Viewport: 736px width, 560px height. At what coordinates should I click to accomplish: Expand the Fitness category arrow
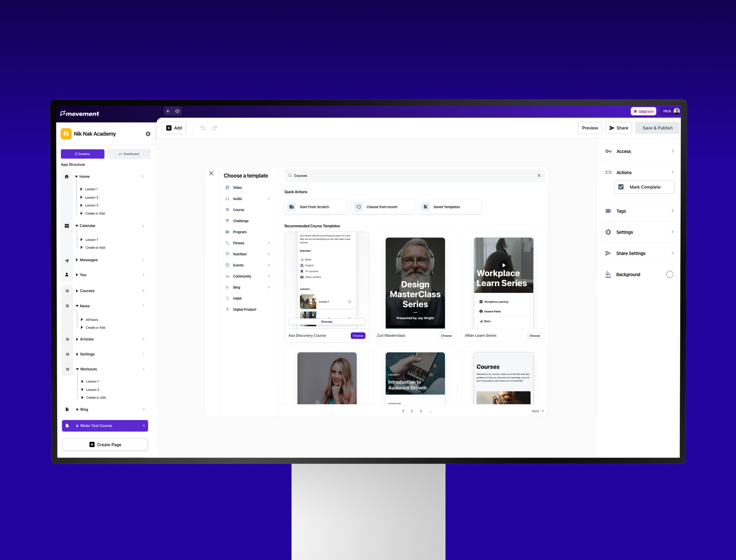click(x=269, y=243)
